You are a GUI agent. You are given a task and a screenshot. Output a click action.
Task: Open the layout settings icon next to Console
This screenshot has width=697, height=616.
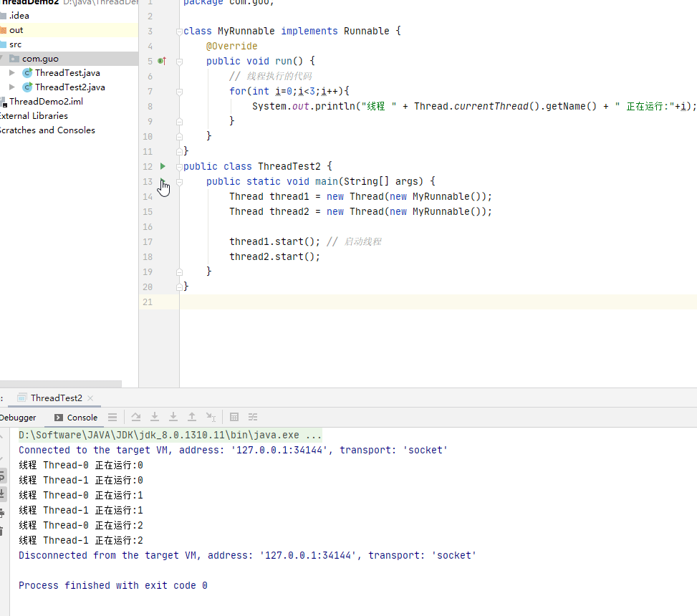(112, 417)
